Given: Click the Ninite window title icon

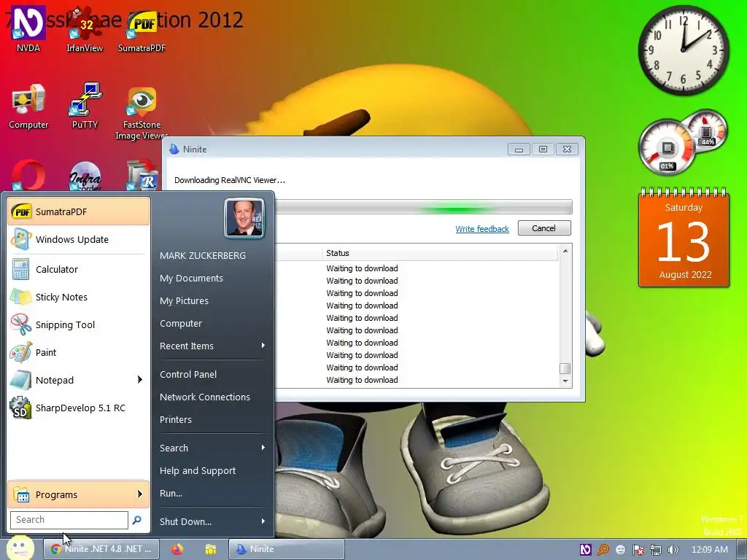Looking at the screenshot, I should (x=174, y=149).
